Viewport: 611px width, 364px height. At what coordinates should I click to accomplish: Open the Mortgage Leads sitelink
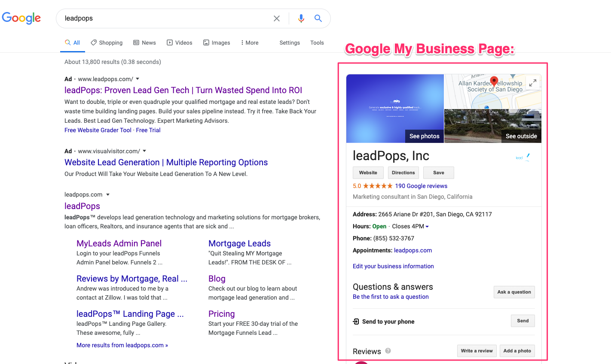point(239,243)
